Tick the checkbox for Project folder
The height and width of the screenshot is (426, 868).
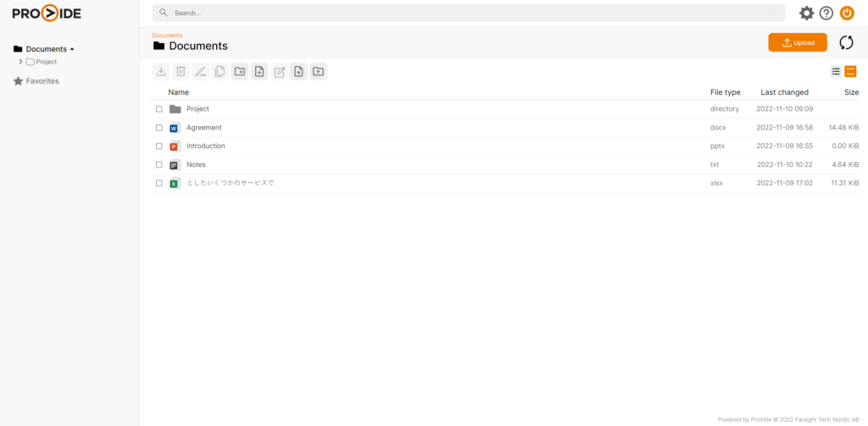click(159, 109)
